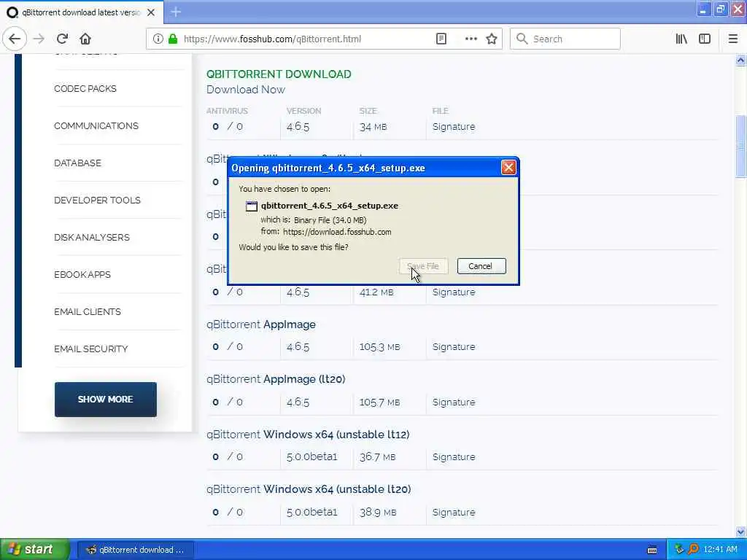Image resolution: width=747 pixels, height=560 pixels.
Task: Click the exe file icon in dialog
Action: click(252, 206)
